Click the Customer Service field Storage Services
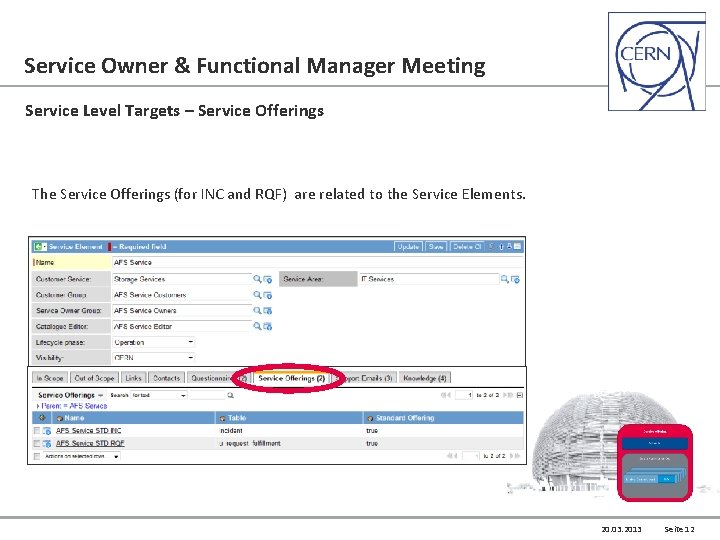720x540 pixels. click(x=181, y=279)
